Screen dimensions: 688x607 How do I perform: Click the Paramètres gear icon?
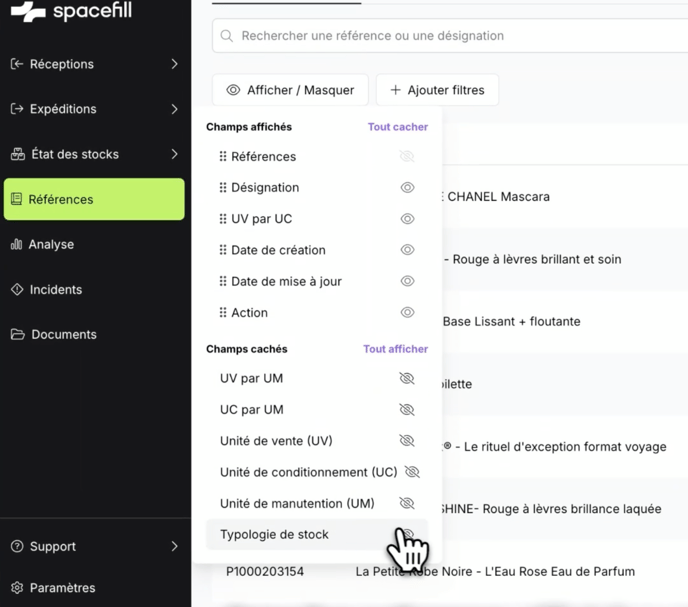coord(17,588)
